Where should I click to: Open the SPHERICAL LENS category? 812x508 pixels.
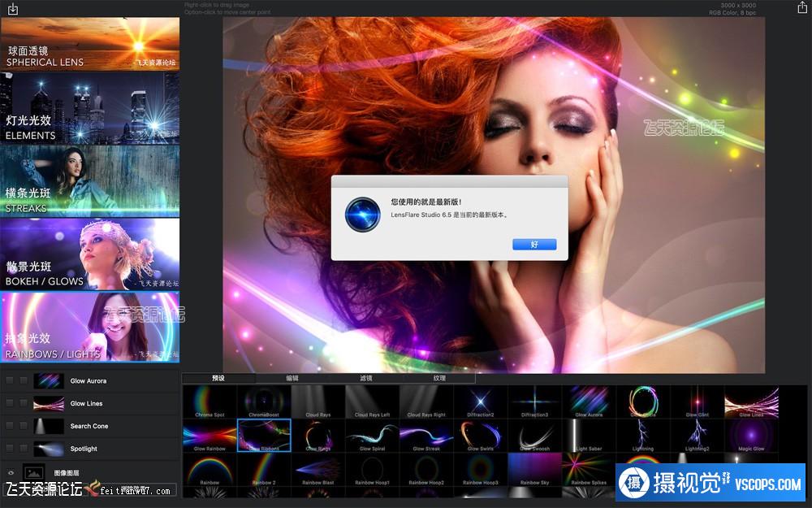(90, 44)
